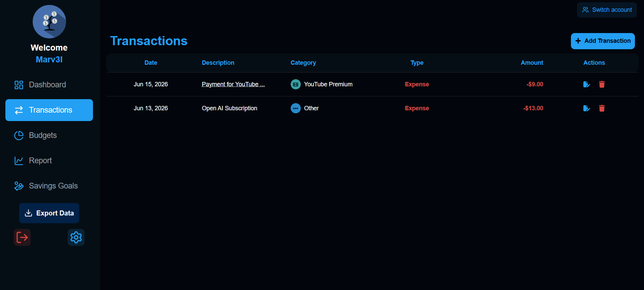Click the -$13.00 amount
644x290 pixels.
click(x=533, y=108)
